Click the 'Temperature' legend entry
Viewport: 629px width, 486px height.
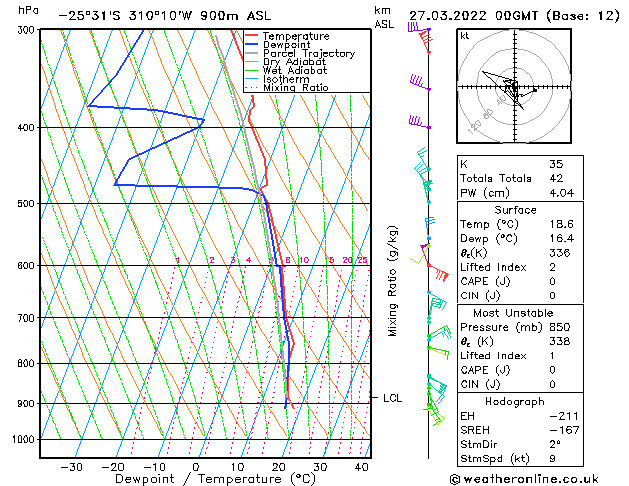(296, 36)
